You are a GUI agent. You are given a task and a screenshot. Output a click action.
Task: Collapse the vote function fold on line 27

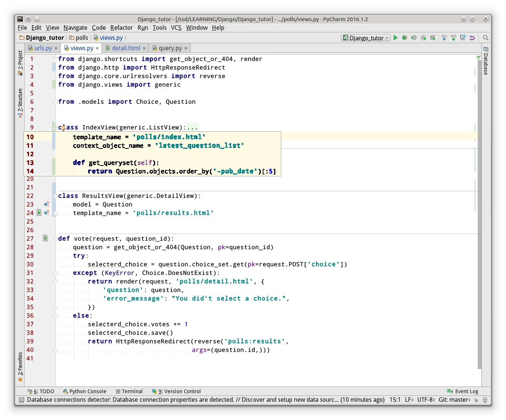55,239
